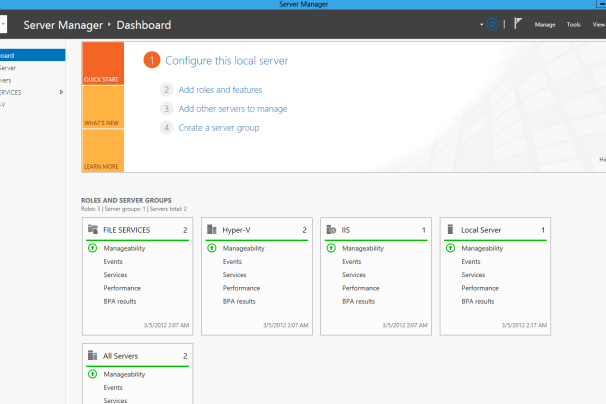Open Events in FILE SERVICES tile
Screen dimensions: 606x404
click(113, 262)
